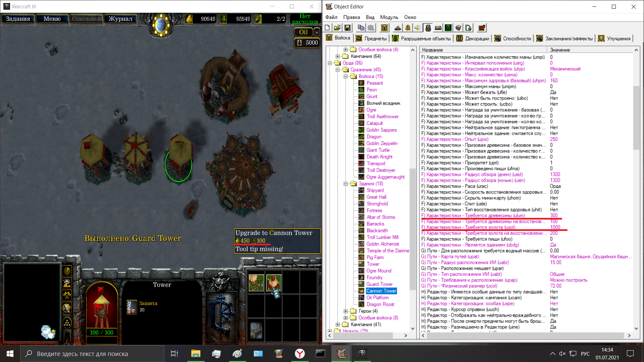The image size is (644, 362).
Task: Collapse the Орда (86) tree node
Action: click(x=329, y=63)
